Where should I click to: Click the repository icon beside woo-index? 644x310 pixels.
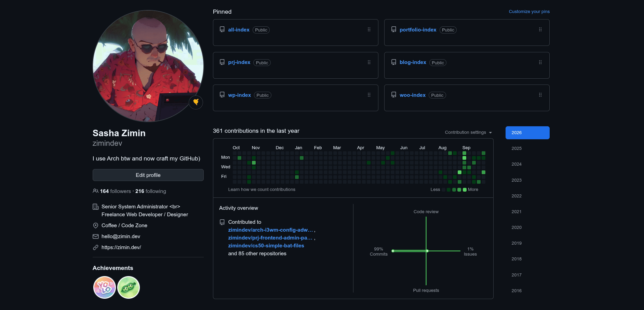click(x=394, y=95)
